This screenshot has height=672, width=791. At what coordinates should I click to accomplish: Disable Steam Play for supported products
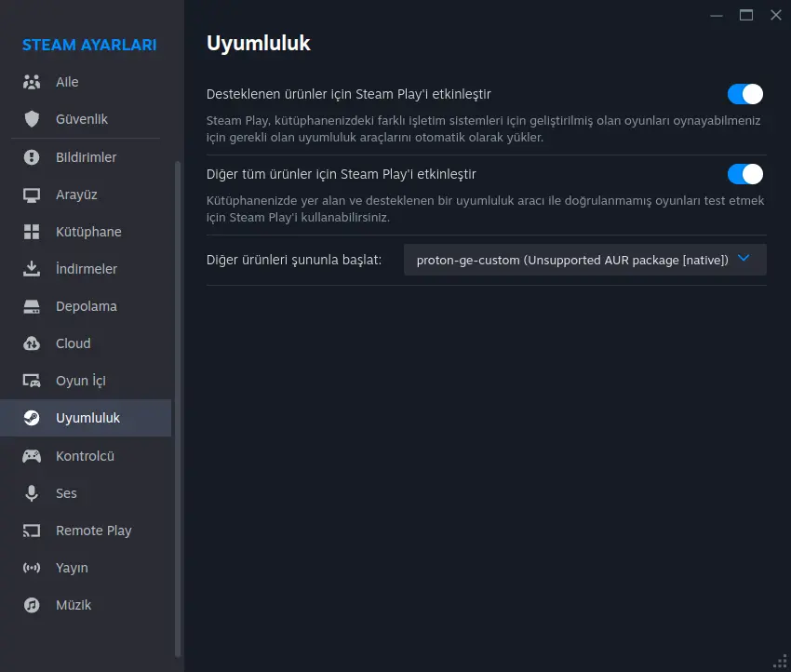click(744, 94)
